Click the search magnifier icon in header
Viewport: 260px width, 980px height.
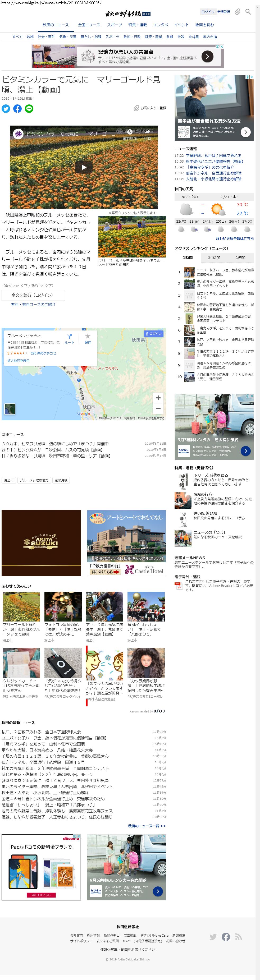pos(248,12)
